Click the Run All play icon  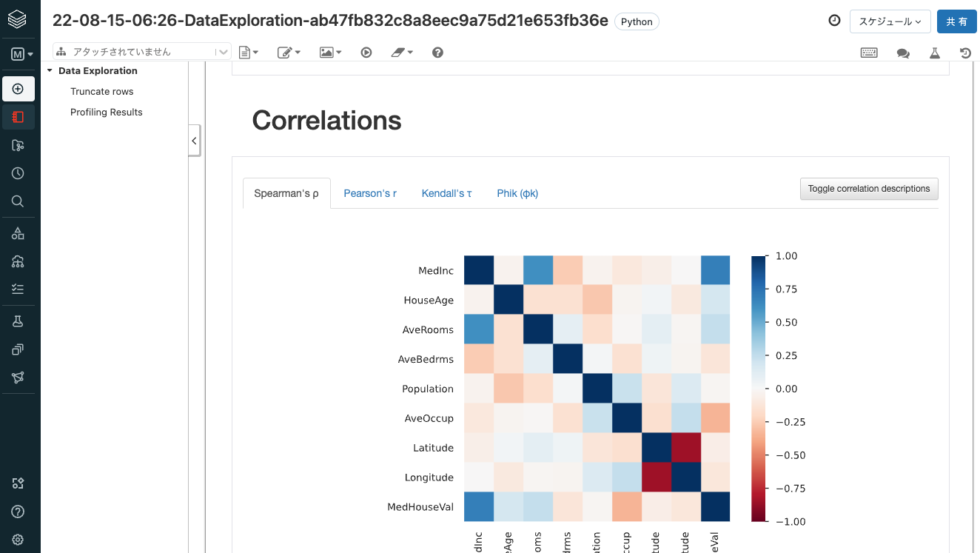coord(366,53)
